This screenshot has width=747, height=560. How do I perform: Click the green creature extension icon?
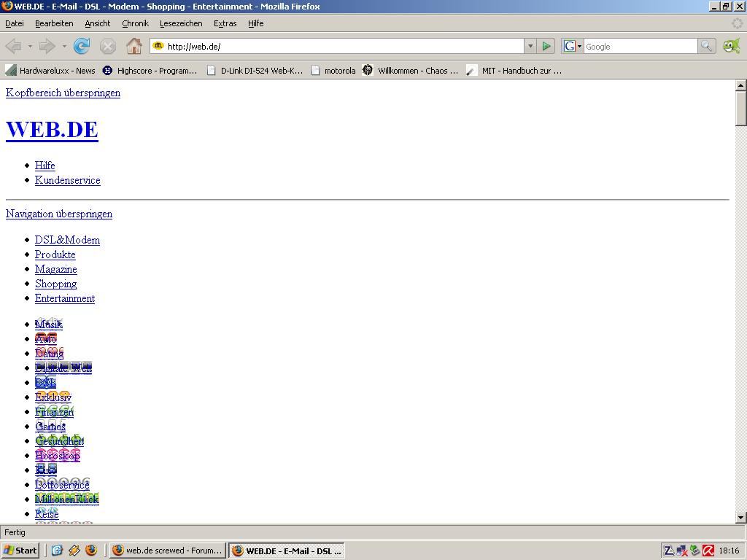click(x=731, y=46)
